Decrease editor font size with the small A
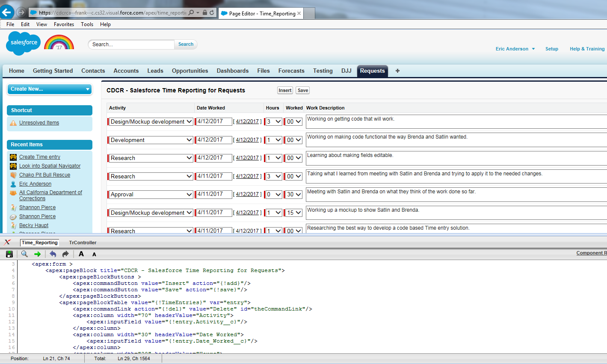This screenshot has width=607, height=364. [x=94, y=255]
